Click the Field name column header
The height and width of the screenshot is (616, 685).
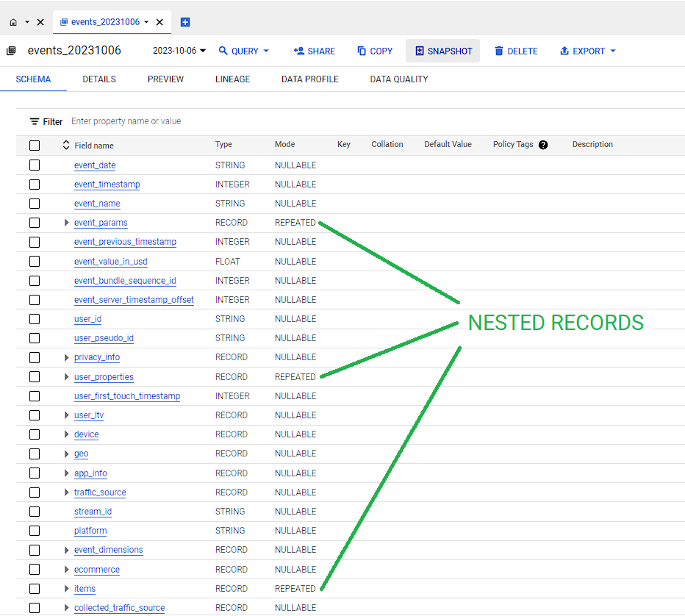pyautogui.click(x=94, y=146)
